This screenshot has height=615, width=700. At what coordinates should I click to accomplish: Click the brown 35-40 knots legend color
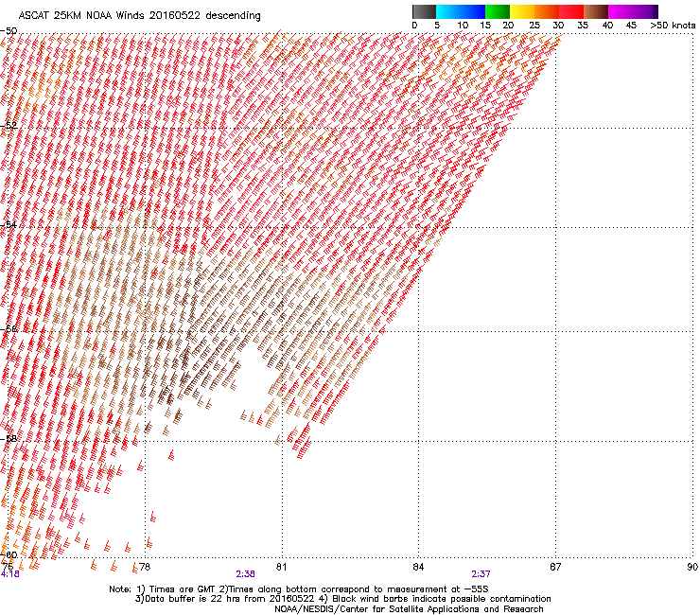point(596,11)
